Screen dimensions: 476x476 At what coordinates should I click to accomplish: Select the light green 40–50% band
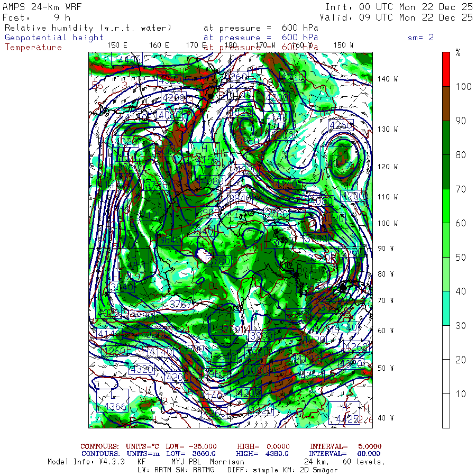pyautogui.click(x=446, y=274)
